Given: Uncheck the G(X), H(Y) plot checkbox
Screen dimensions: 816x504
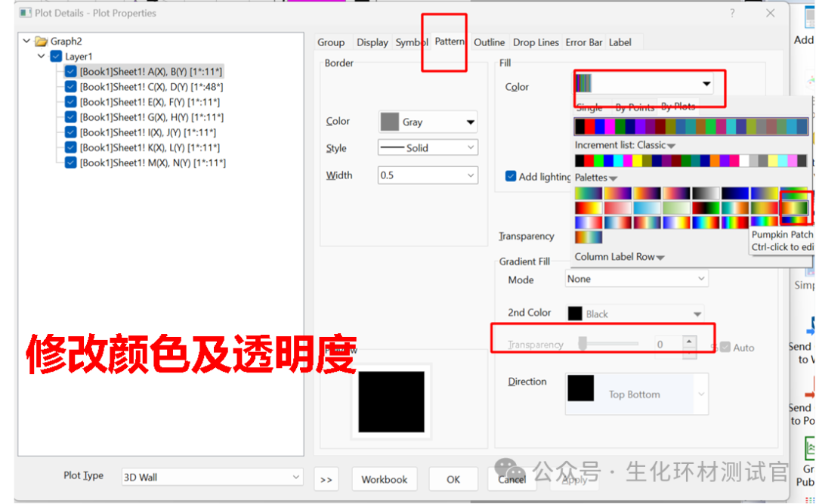Looking at the screenshot, I should click(x=71, y=116).
